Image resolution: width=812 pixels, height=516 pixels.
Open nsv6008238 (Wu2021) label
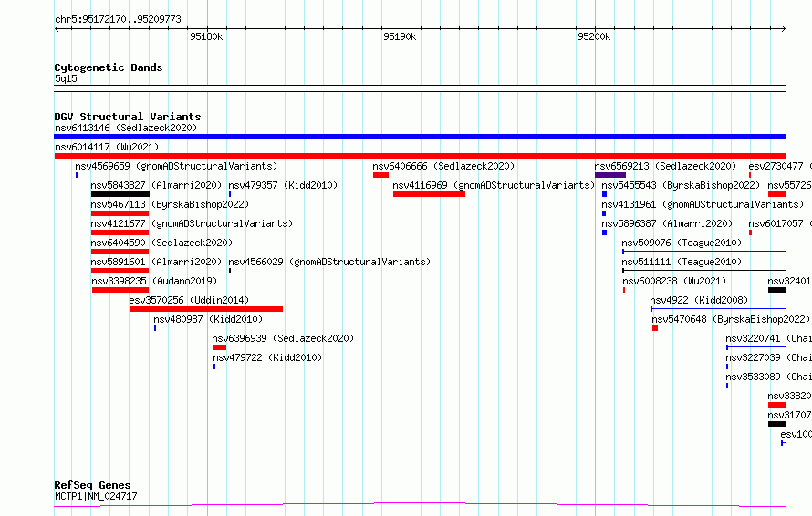tap(674, 281)
